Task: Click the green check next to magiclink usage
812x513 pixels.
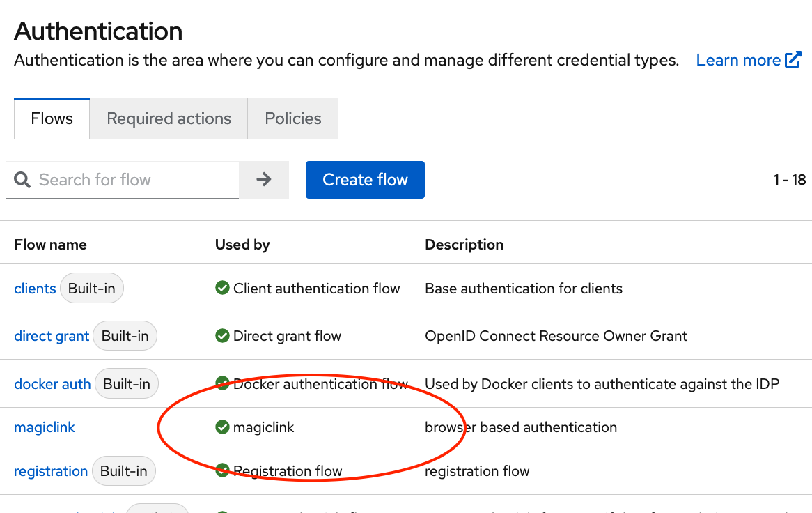Action: click(222, 427)
